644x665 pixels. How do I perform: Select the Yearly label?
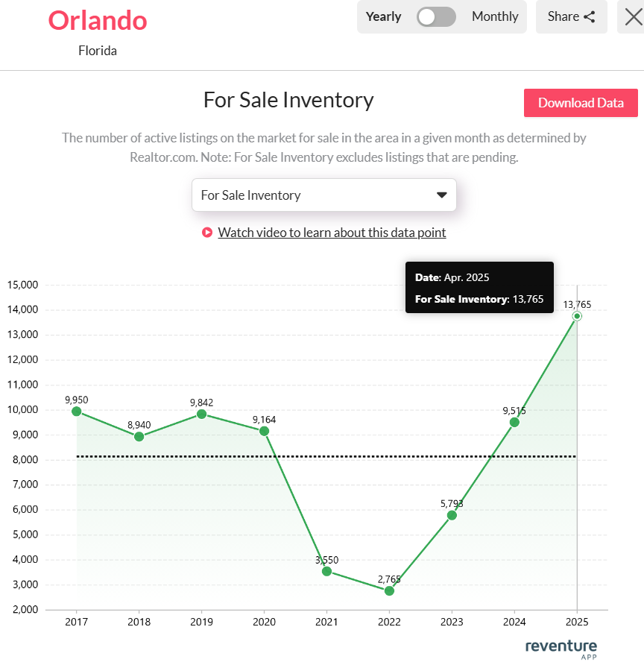point(383,16)
